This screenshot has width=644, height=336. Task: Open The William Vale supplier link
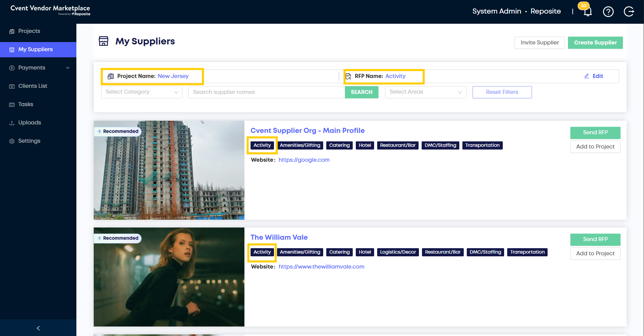pyautogui.click(x=279, y=237)
